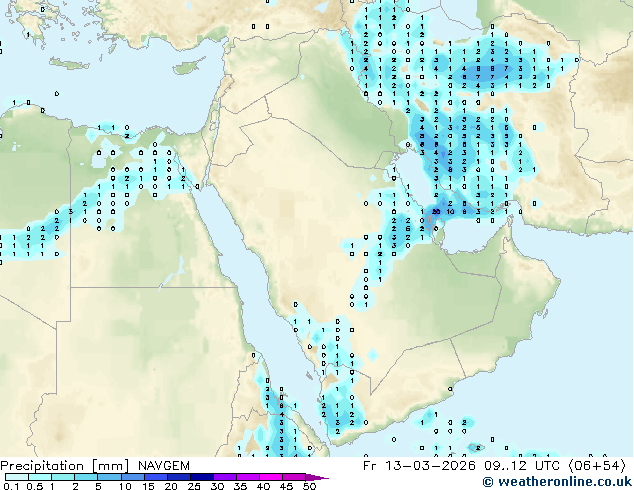634x490 pixels.
Task: Click the 0.5–1 mm legend swatch
Action: (40, 477)
